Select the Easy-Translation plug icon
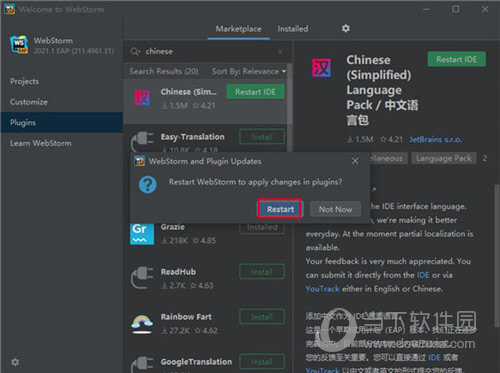500x373 pixels. coord(142,141)
